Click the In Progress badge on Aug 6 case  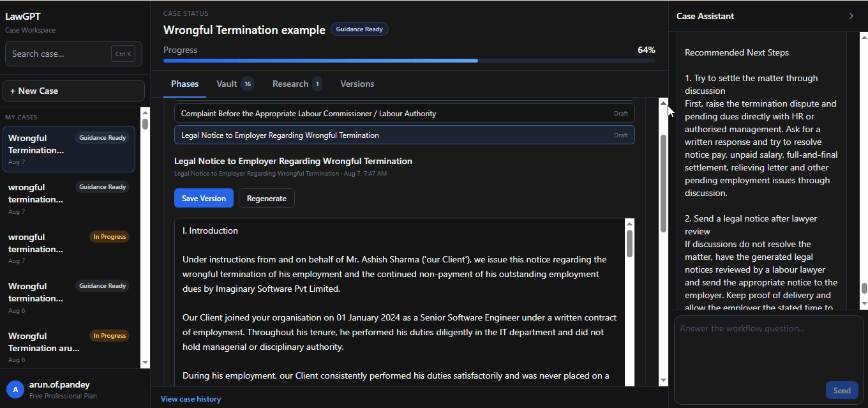[x=110, y=336]
